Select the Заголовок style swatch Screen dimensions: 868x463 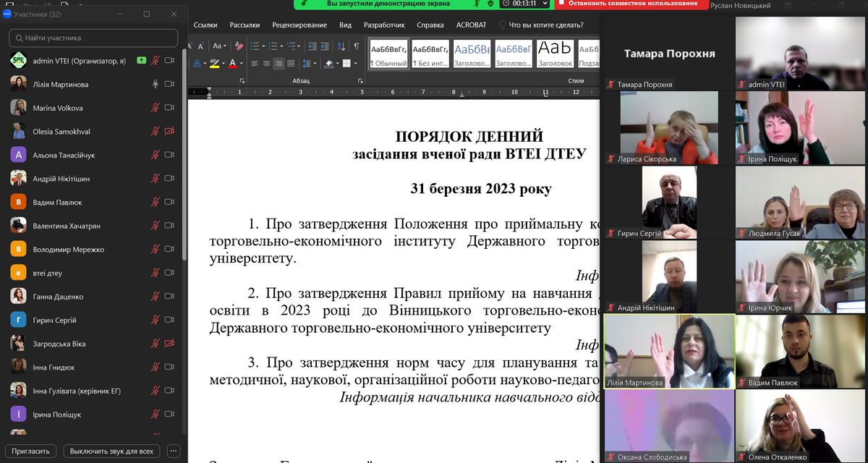(x=555, y=53)
